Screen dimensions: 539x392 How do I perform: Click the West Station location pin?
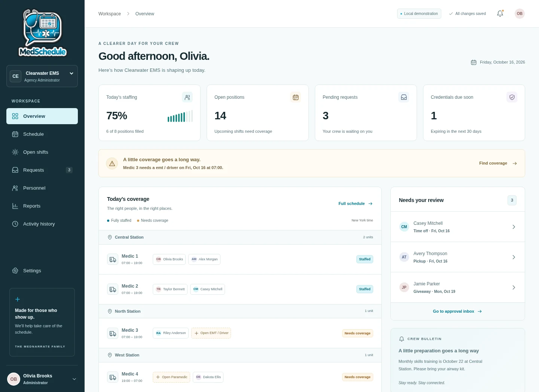click(110, 355)
